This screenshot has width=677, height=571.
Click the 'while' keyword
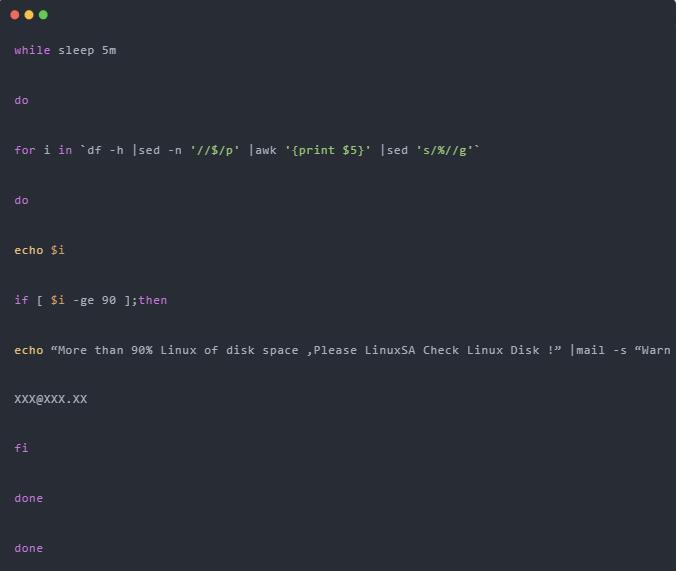point(32,50)
